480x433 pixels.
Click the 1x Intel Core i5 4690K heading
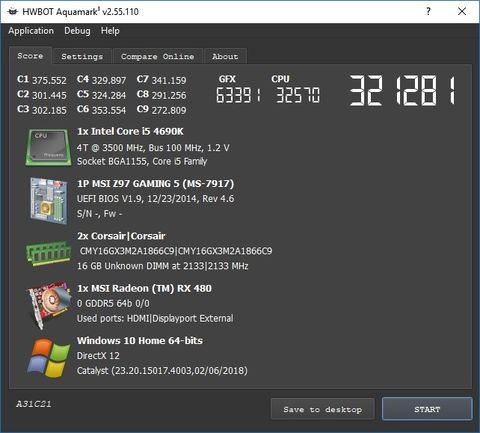(x=130, y=131)
